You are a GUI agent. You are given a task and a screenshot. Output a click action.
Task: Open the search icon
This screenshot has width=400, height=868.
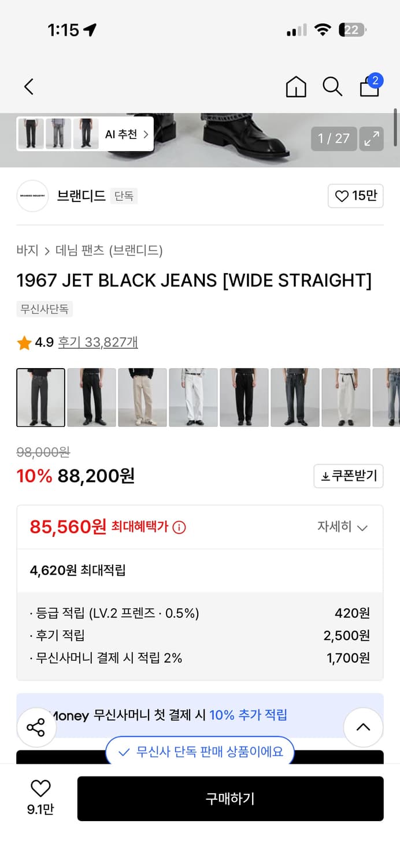(332, 86)
